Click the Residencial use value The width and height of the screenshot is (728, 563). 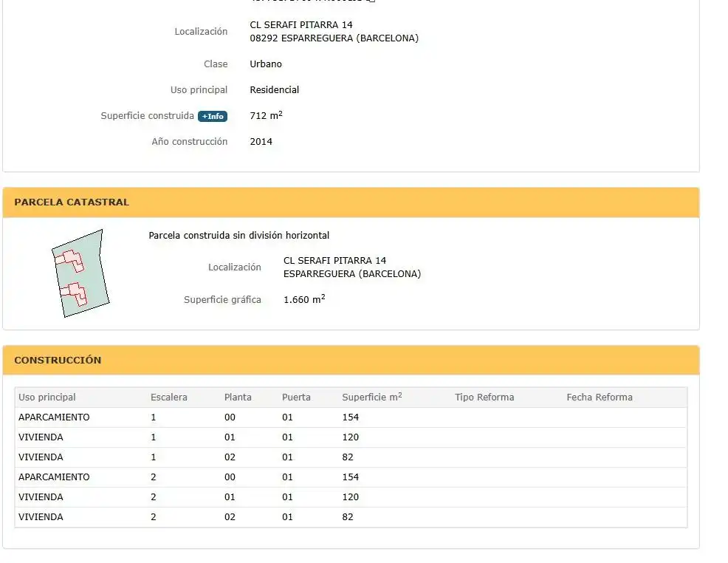275,89
